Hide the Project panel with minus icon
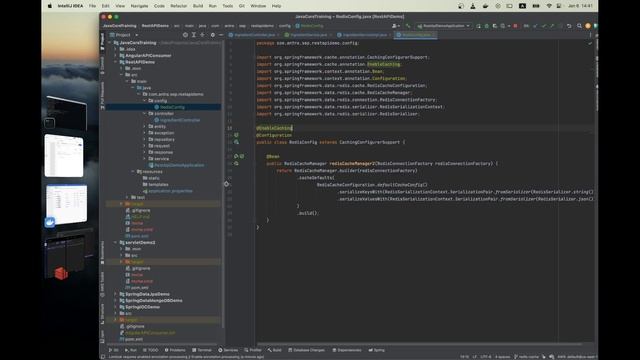The image size is (640, 360). 221,35
